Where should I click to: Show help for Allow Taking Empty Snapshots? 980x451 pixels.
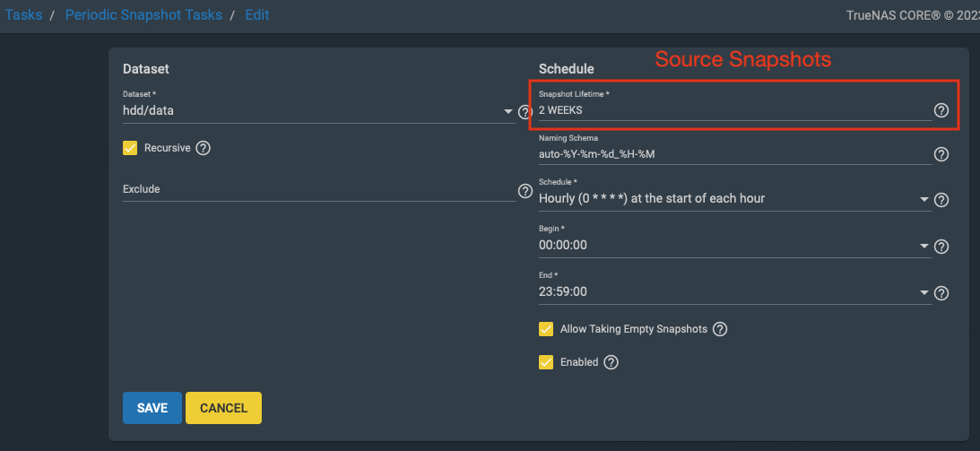719,329
